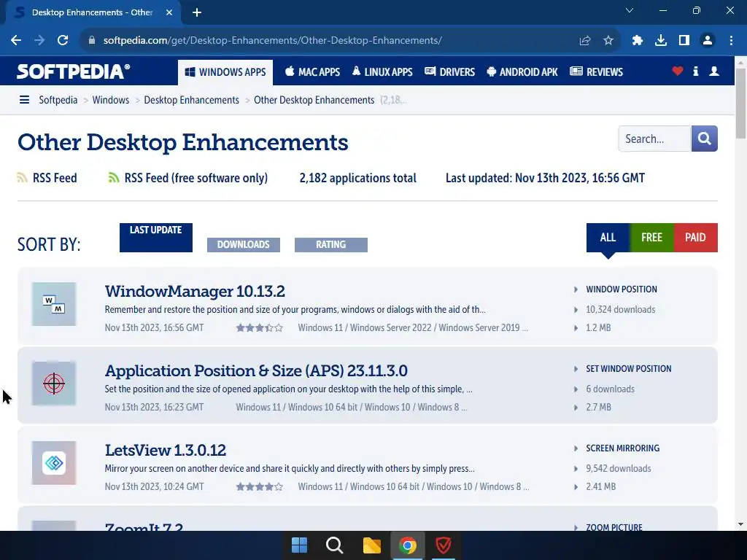Open the Chrome extensions puzzle icon
This screenshot has width=747, height=560.
coord(638,41)
